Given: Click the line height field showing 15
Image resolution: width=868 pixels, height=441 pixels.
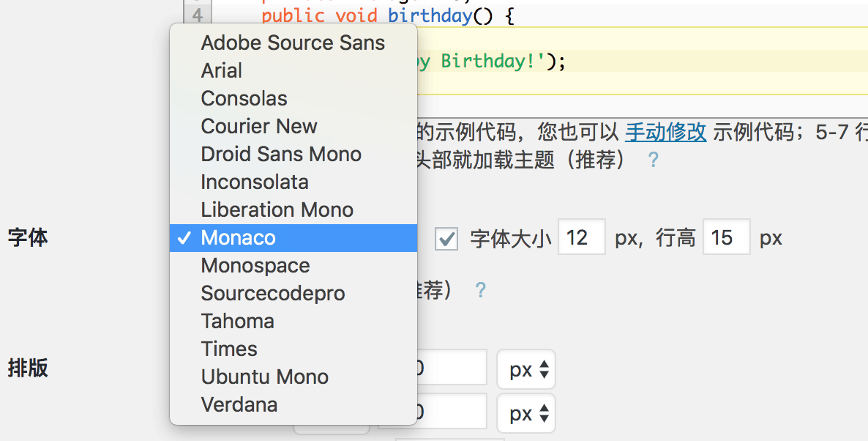Looking at the screenshot, I should (x=726, y=237).
